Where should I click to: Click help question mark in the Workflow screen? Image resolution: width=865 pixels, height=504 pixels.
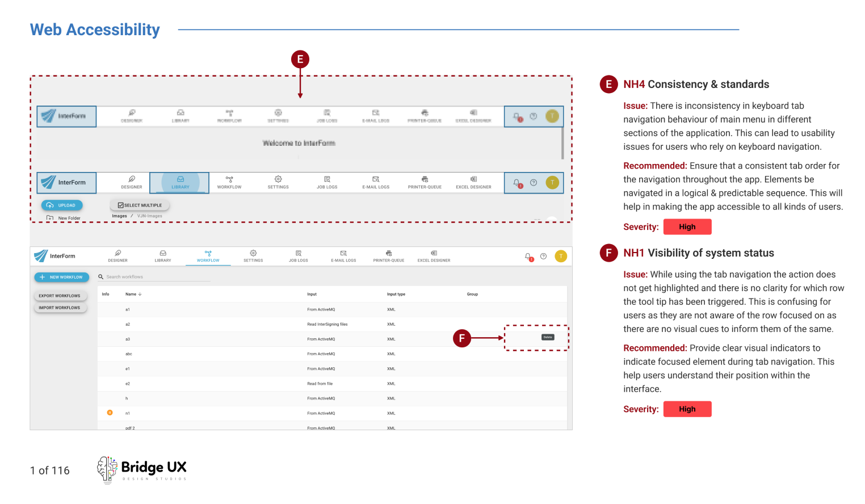click(543, 257)
